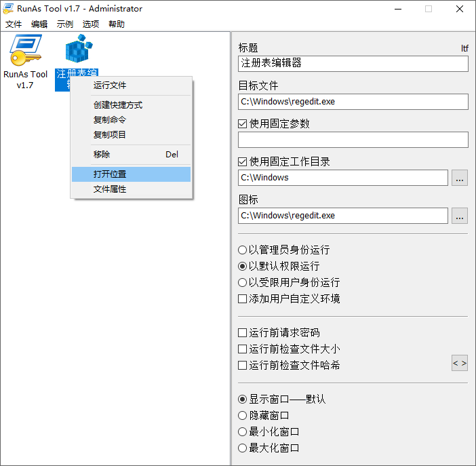Enable 运行前检查文件哈希 checkbox
This screenshot has height=466, width=476.
tap(242, 365)
